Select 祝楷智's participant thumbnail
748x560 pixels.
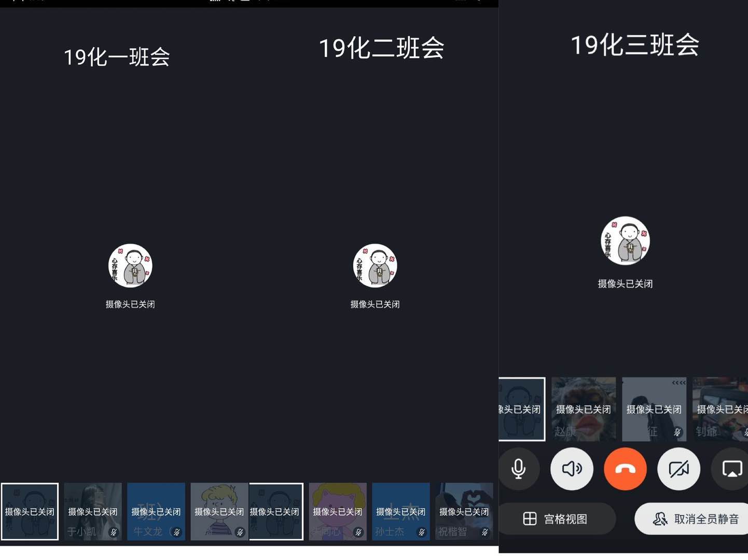click(x=464, y=511)
